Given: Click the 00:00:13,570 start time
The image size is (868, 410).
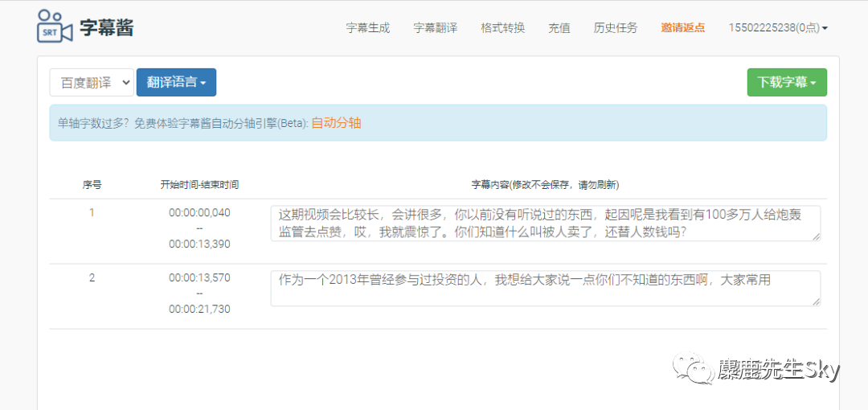Looking at the screenshot, I should [199, 278].
